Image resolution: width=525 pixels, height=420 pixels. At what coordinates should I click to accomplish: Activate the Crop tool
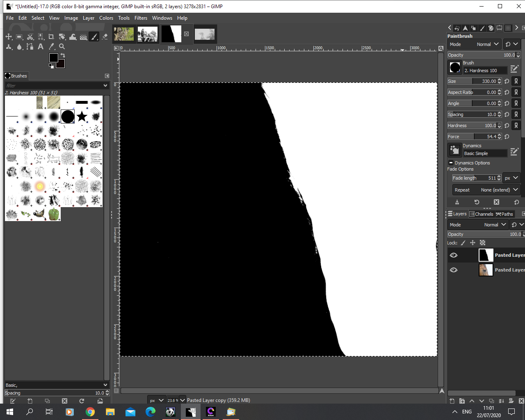(51, 37)
